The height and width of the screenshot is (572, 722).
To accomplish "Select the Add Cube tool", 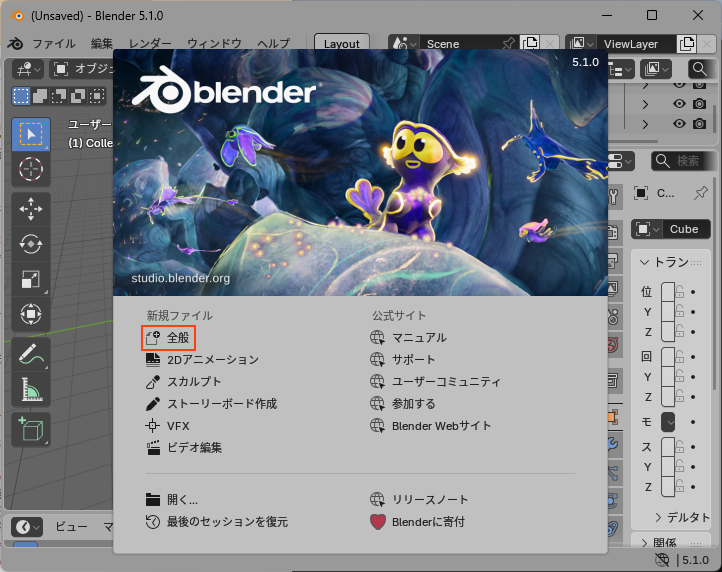I will [31, 430].
